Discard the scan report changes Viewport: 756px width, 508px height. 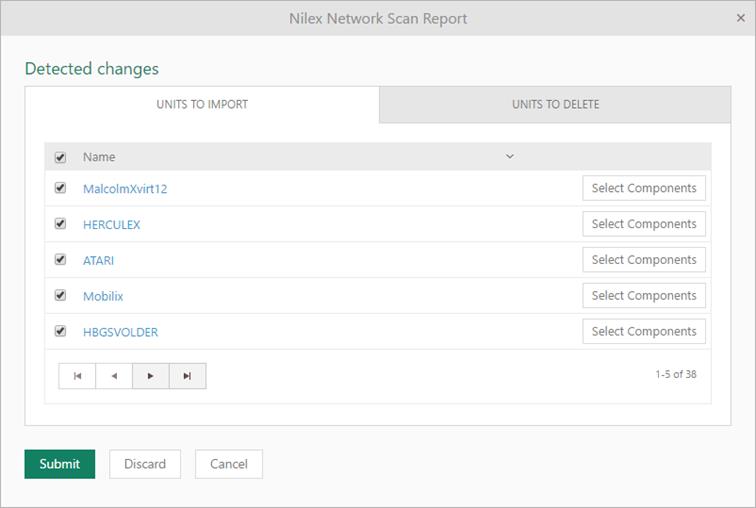(x=145, y=464)
